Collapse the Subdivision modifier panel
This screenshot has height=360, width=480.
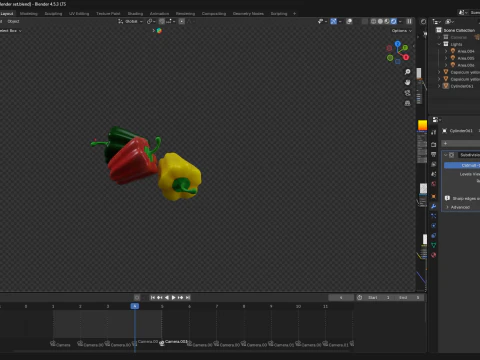click(446, 155)
